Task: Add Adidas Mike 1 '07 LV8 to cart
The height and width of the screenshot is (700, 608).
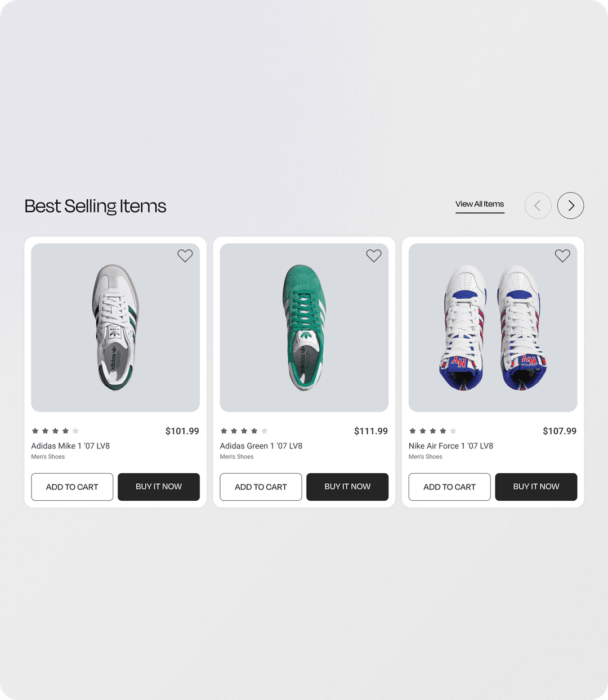Action: click(x=72, y=487)
